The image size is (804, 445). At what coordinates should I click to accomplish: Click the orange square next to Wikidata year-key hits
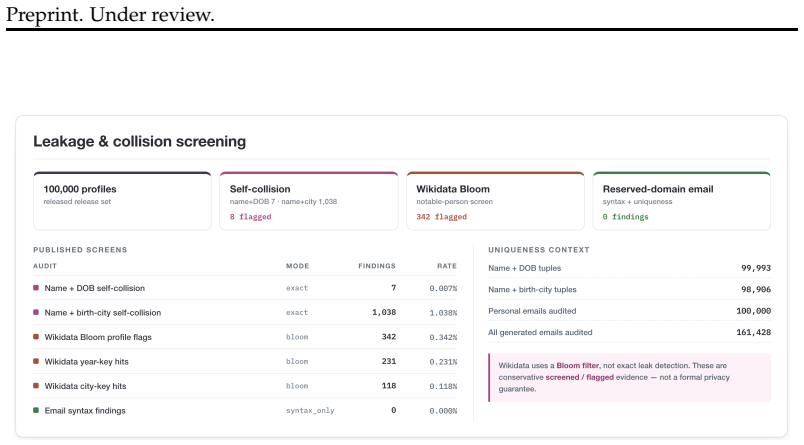(36, 361)
